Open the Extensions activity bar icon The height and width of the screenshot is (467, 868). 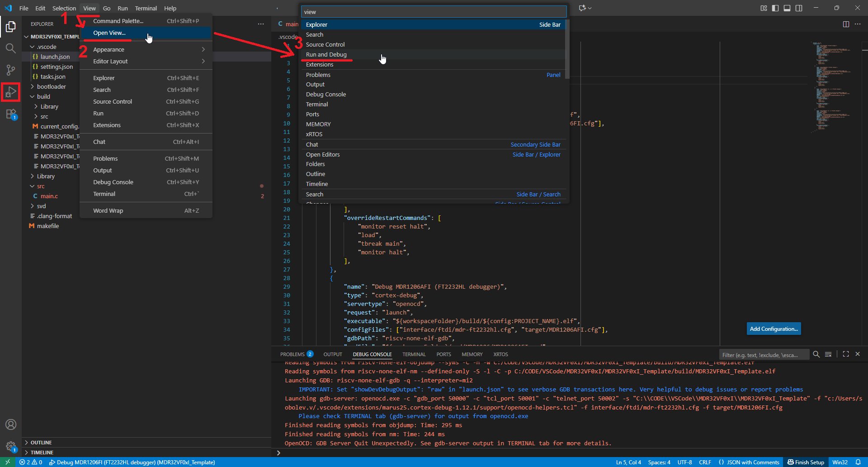(11, 114)
